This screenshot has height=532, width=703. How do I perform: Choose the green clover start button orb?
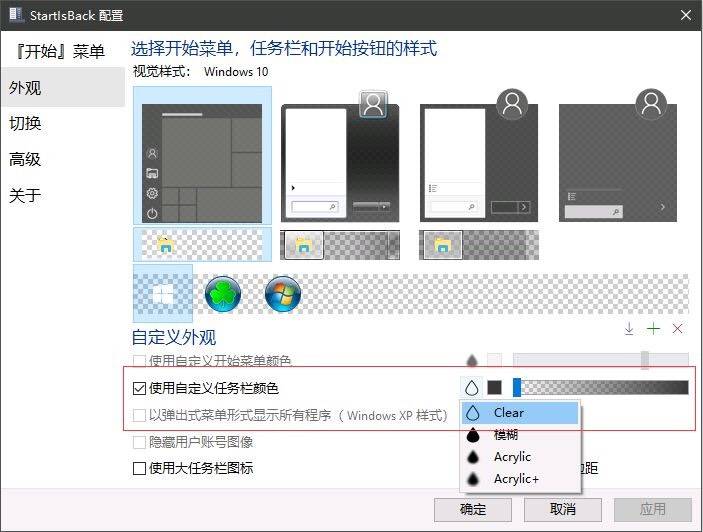pyautogui.click(x=223, y=294)
